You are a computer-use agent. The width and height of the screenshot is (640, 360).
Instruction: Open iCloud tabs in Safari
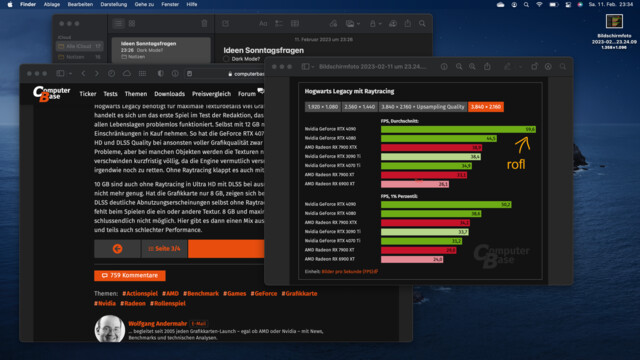point(127,73)
